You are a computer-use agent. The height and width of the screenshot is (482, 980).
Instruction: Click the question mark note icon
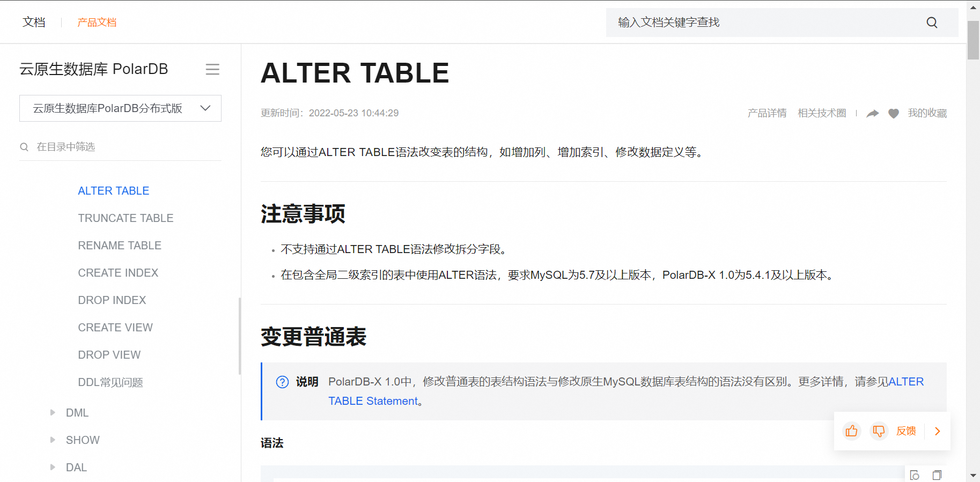click(x=282, y=382)
